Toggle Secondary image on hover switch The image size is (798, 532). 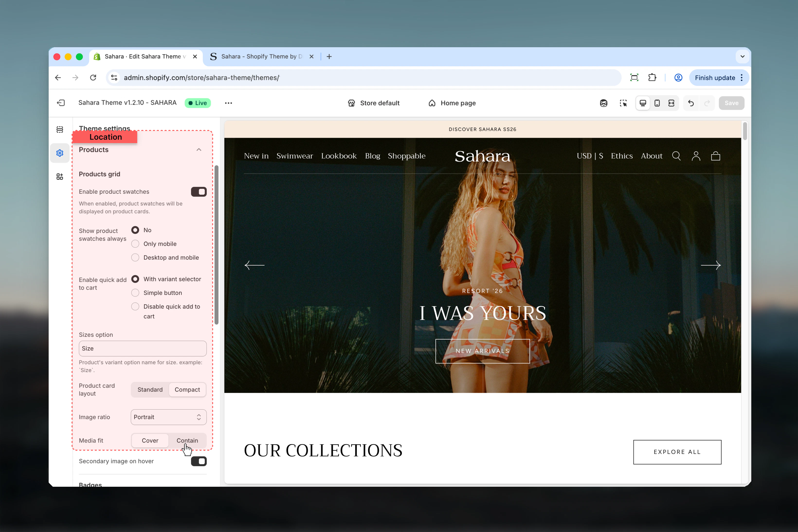click(199, 461)
